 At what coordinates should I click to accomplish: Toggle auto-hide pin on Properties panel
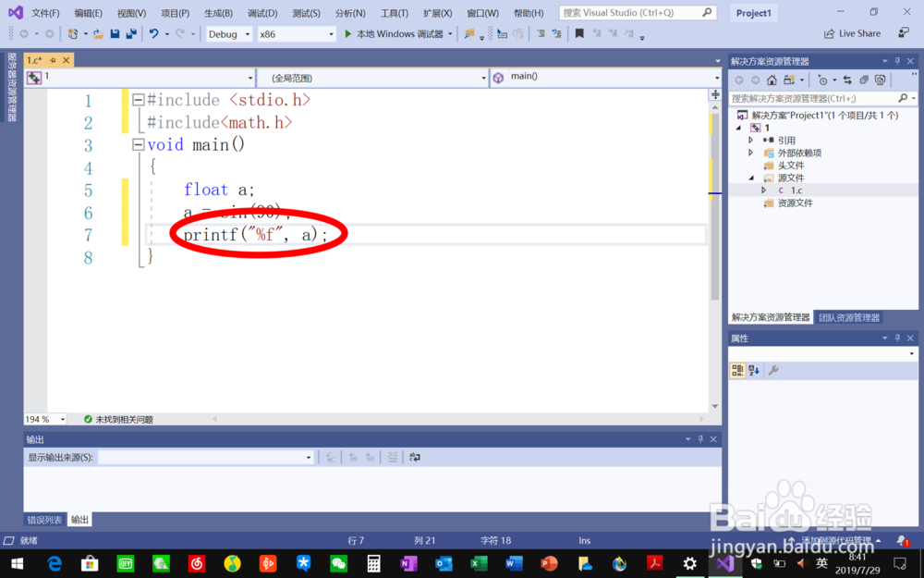click(897, 338)
